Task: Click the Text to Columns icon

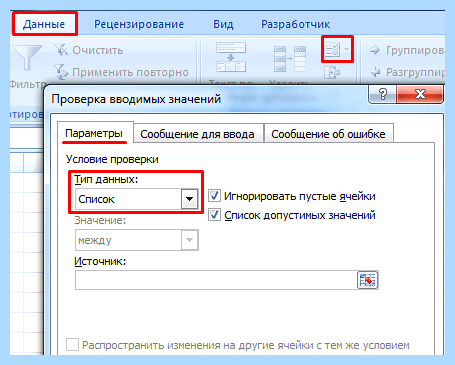Action: 231,57
